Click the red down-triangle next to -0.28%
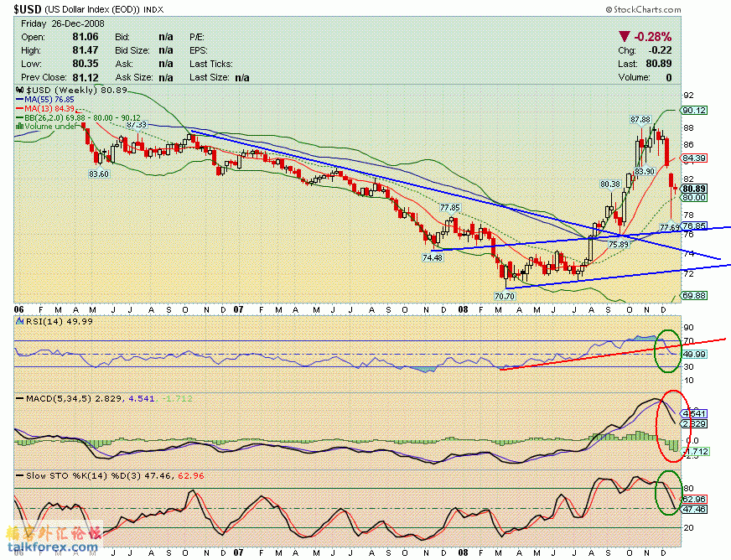The height and width of the screenshot is (560, 731). coord(625,36)
